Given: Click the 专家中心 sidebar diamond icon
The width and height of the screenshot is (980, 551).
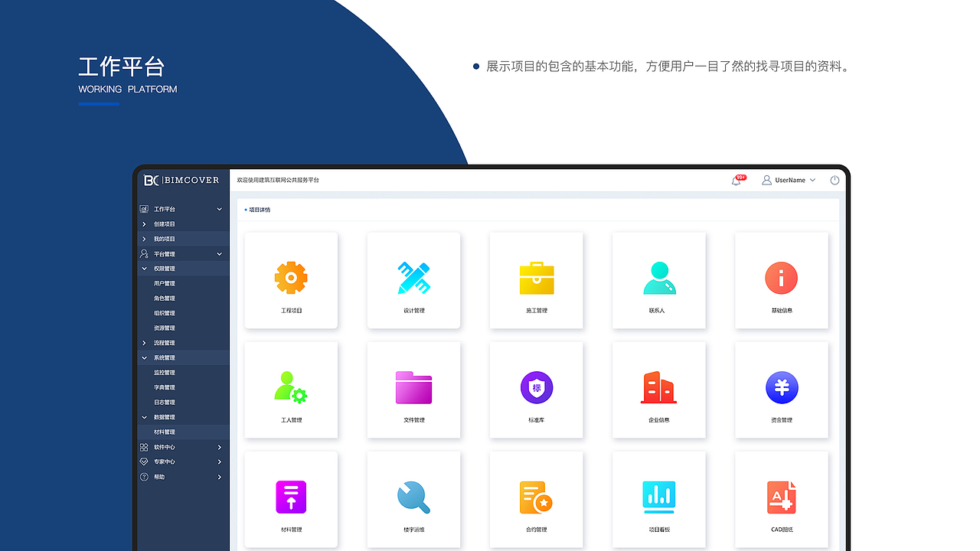Looking at the screenshot, I should point(143,461).
